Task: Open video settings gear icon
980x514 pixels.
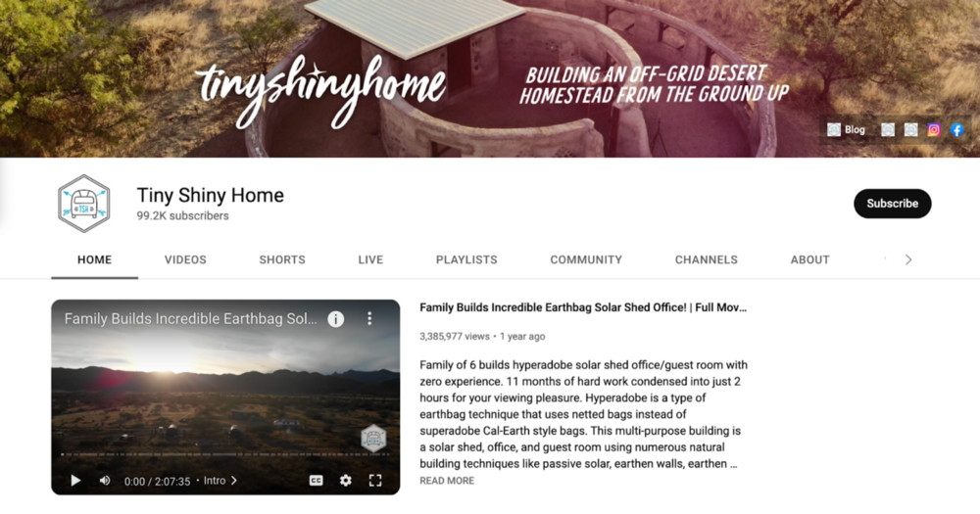Action: click(x=346, y=481)
